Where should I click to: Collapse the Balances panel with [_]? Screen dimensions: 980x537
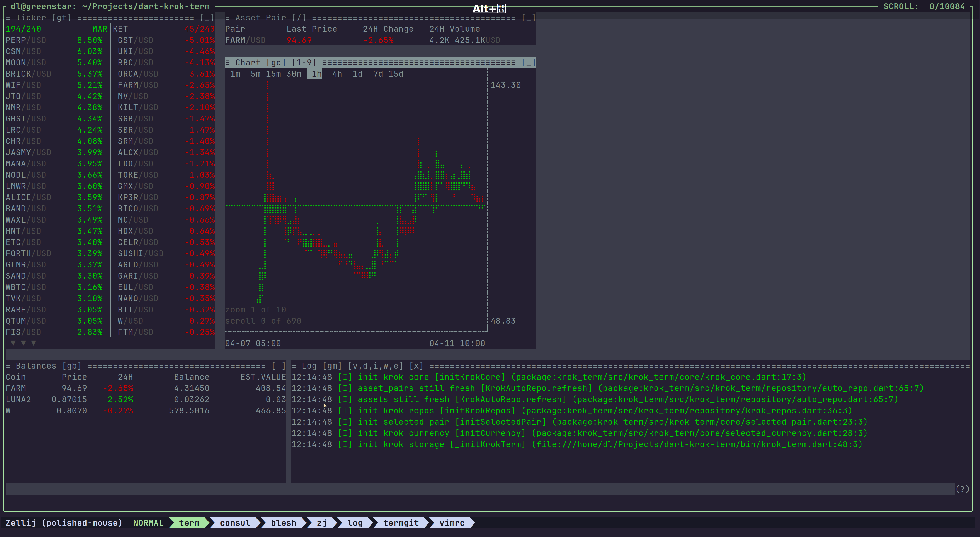[278, 366]
